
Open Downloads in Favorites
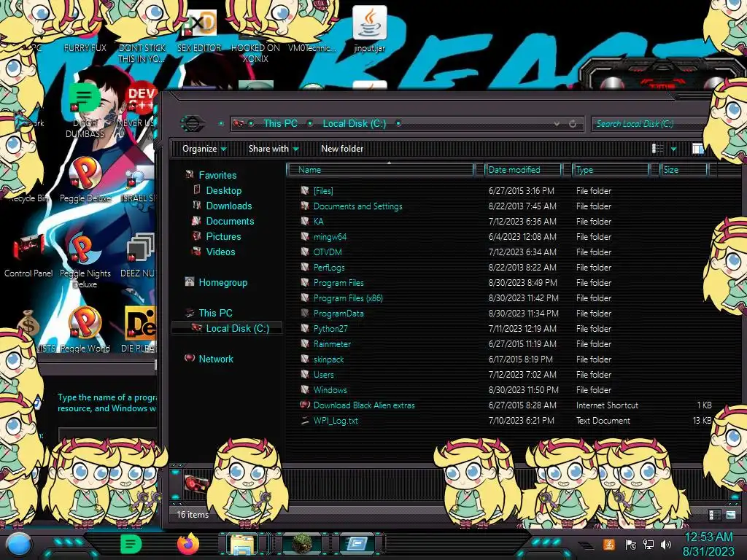pos(228,206)
